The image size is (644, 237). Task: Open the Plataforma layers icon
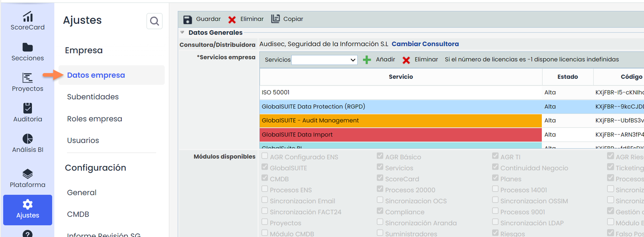click(x=28, y=174)
